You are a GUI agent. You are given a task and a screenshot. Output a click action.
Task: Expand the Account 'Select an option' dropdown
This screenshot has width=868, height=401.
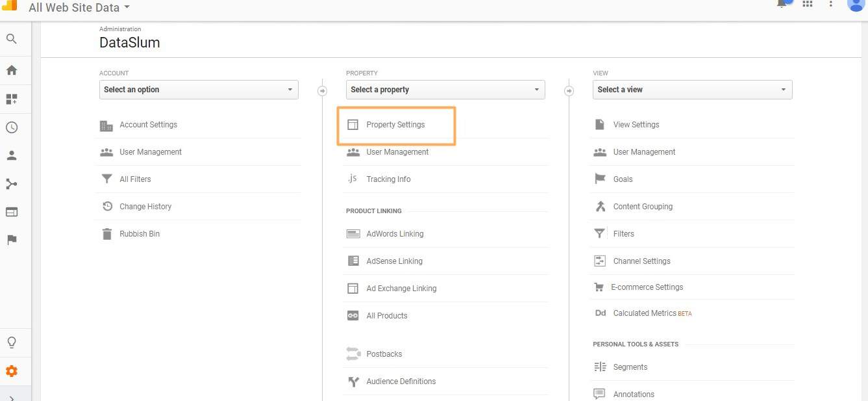pos(199,90)
